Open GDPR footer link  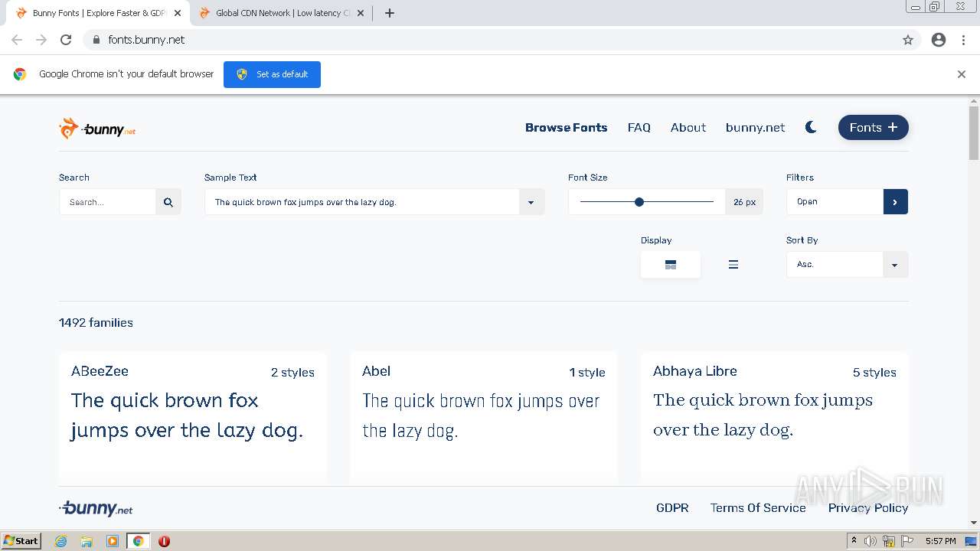[x=672, y=507]
